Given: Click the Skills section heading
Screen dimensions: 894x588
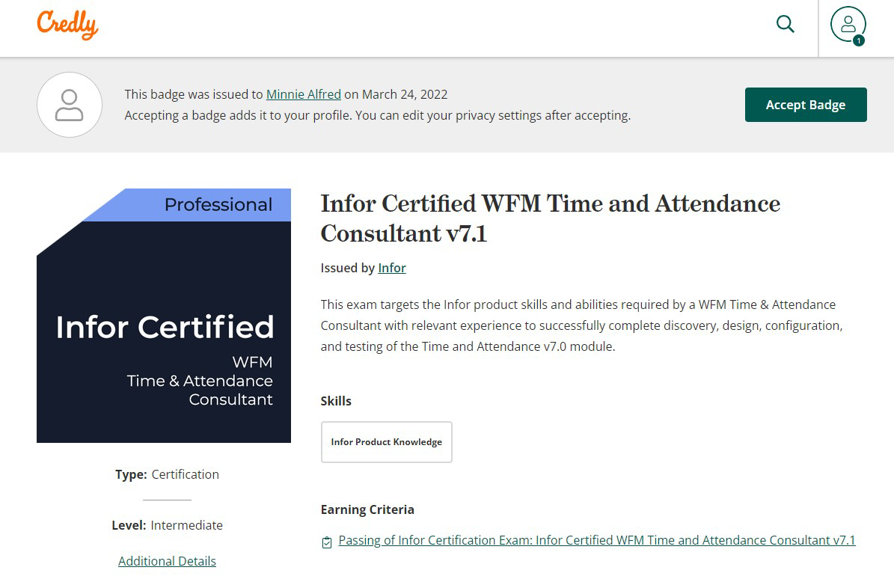Looking at the screenshot, I should click(x=336, y=401).
